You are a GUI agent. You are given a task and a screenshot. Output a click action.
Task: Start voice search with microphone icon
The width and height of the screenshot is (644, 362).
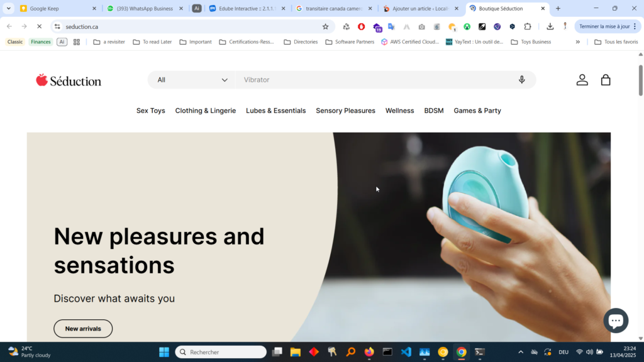click(521, 80)
